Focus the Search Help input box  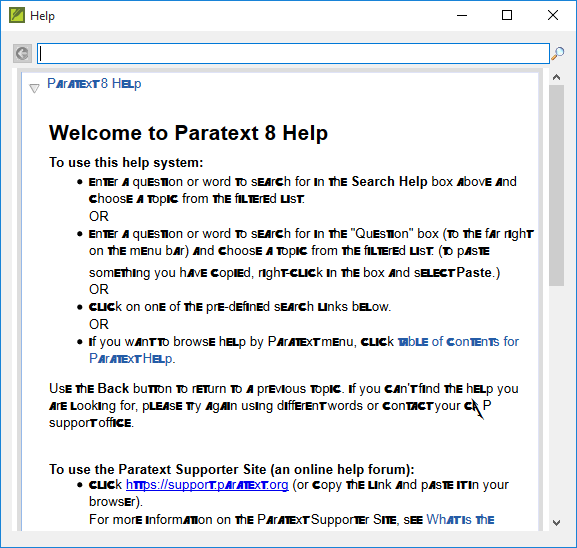tap(293, 53)
